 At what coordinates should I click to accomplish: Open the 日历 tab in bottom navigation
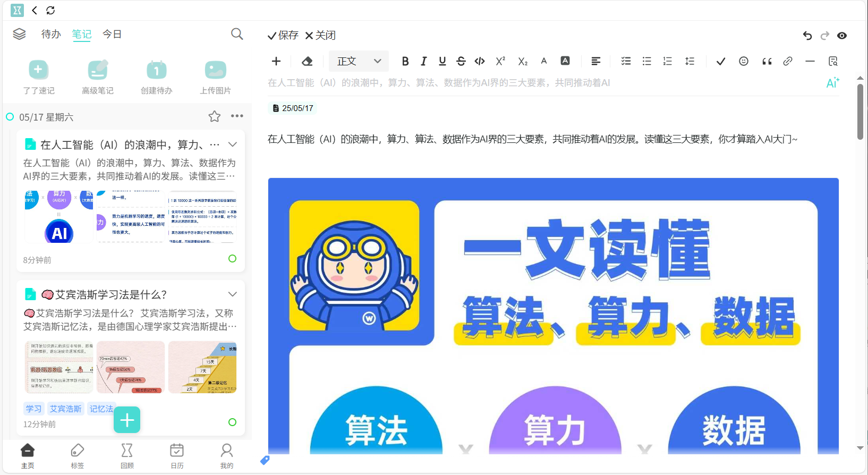(177, 456)
